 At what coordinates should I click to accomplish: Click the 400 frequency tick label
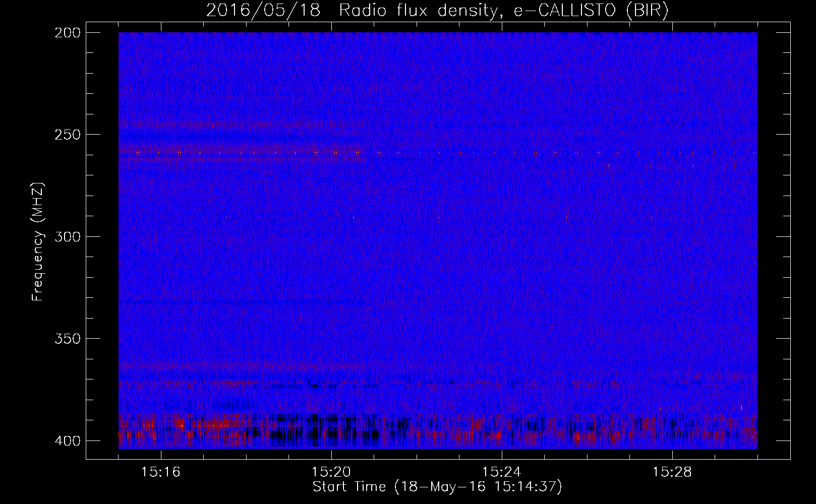point(67,441)
